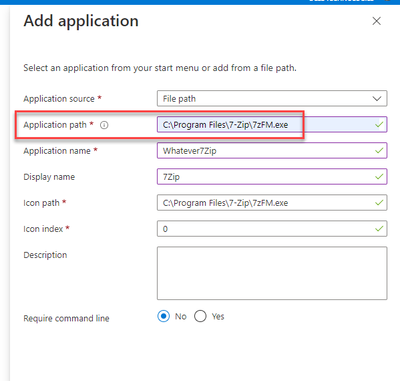This screenshot has height=381, width=400.
Task: Close the Add application panel
Action: pos(376,21)
